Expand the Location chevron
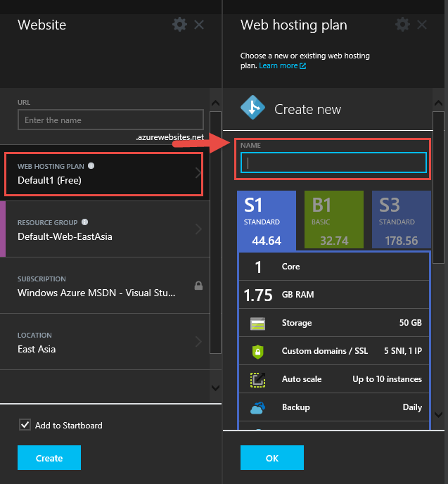This screenshot has width=448, height=484. [x=198, y=342]
